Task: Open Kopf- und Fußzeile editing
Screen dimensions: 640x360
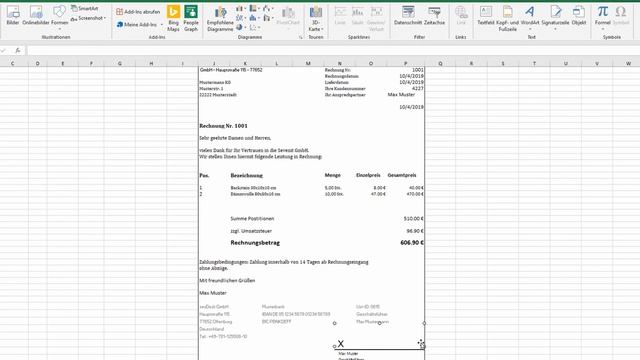Action: [508, 19]
